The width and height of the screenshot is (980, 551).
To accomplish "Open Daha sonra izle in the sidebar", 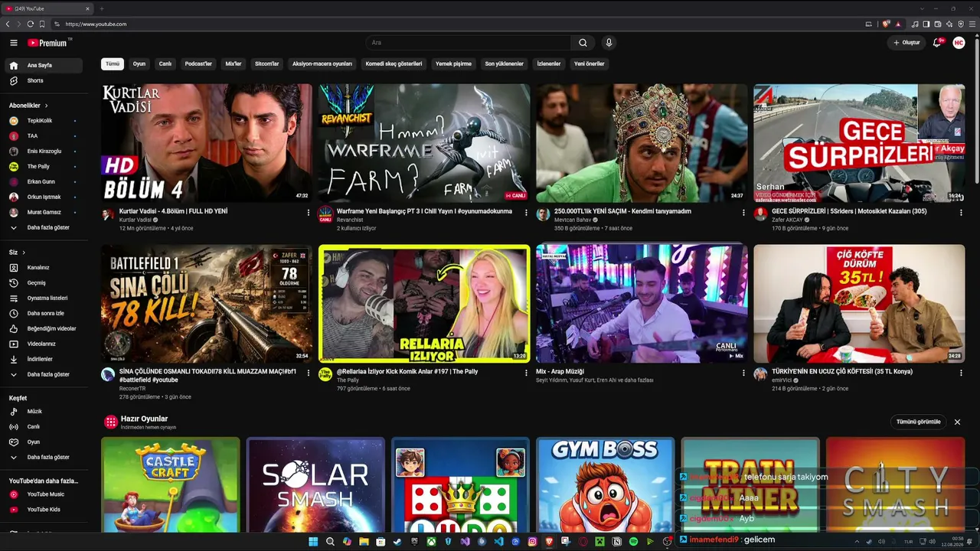I will coord(44,313).
